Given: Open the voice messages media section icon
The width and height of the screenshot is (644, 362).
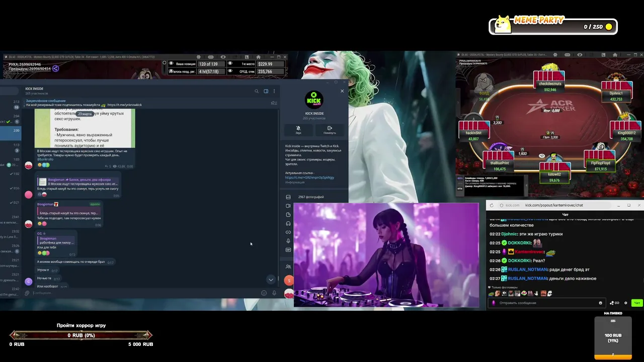Looking at the screenshot, I should click(x=288, y=241).
